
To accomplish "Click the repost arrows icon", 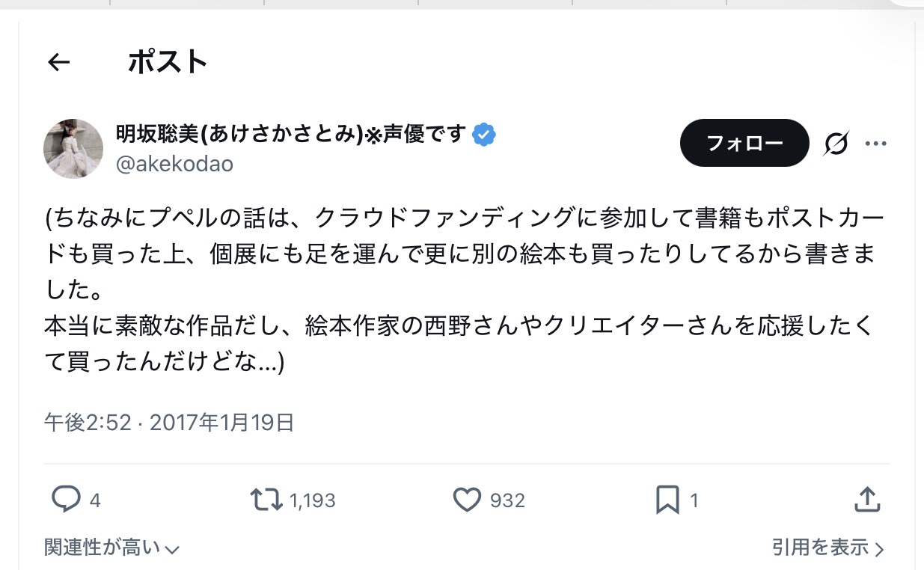I will click(266, 500).
